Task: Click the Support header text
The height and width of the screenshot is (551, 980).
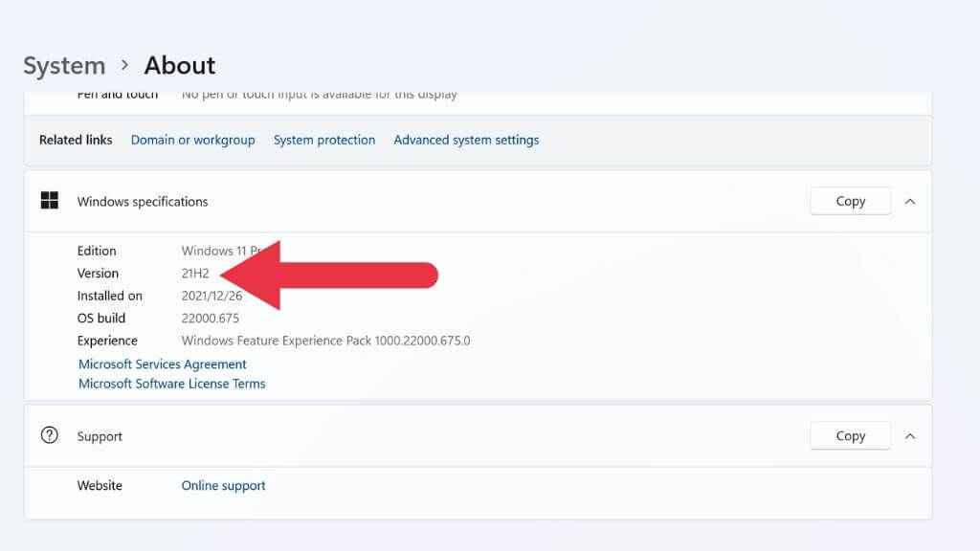Action: coord(100,436)
